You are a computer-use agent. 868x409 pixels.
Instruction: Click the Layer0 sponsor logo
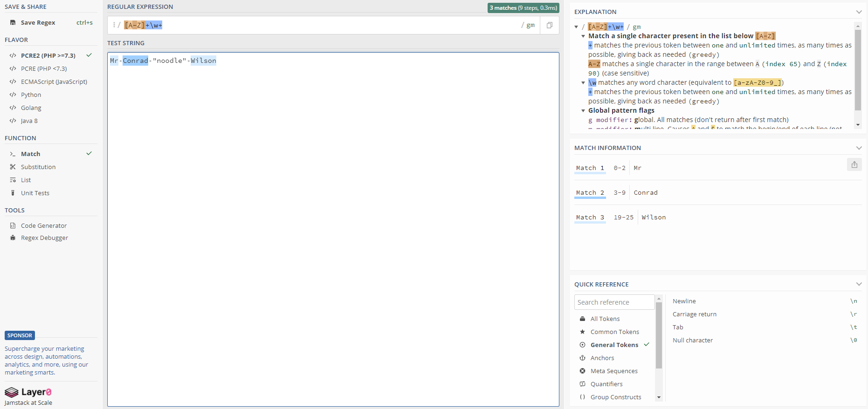coord(28,392)
